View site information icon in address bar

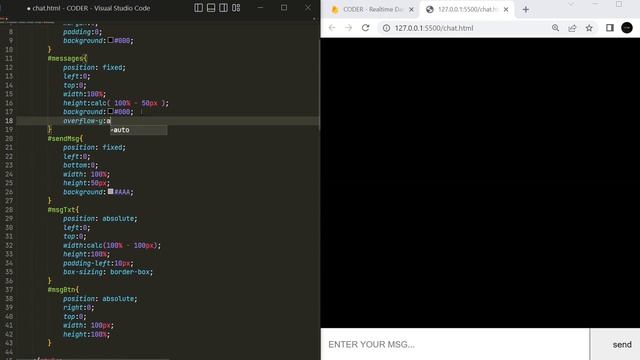point(386,28)
